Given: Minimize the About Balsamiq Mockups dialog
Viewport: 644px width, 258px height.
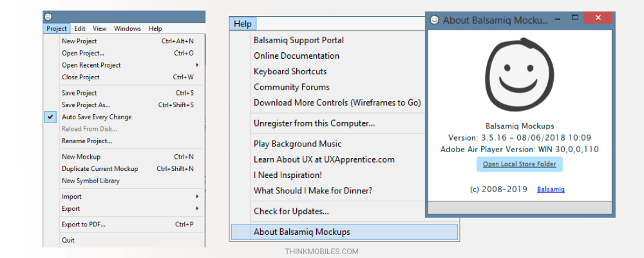Looking at the screenshot, I should point(558,18).
